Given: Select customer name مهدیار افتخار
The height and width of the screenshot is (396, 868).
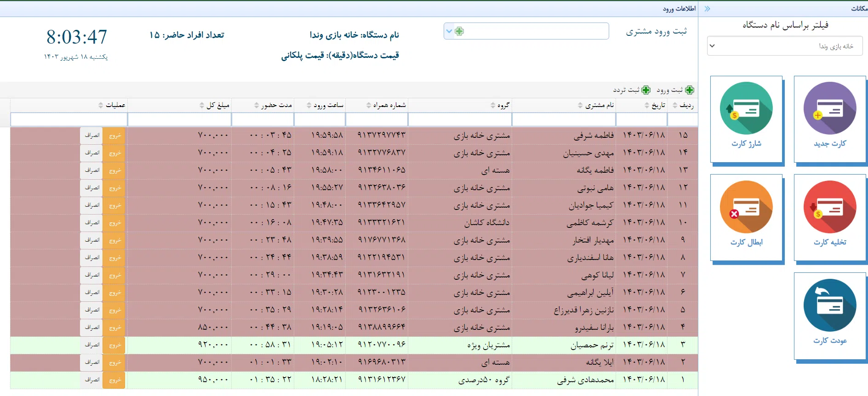Looking at the screenshot, I should point(593,240).
